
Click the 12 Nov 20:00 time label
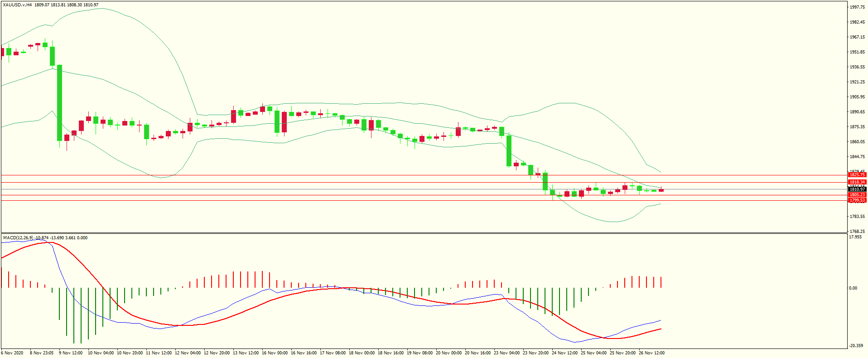coord(217,353)
